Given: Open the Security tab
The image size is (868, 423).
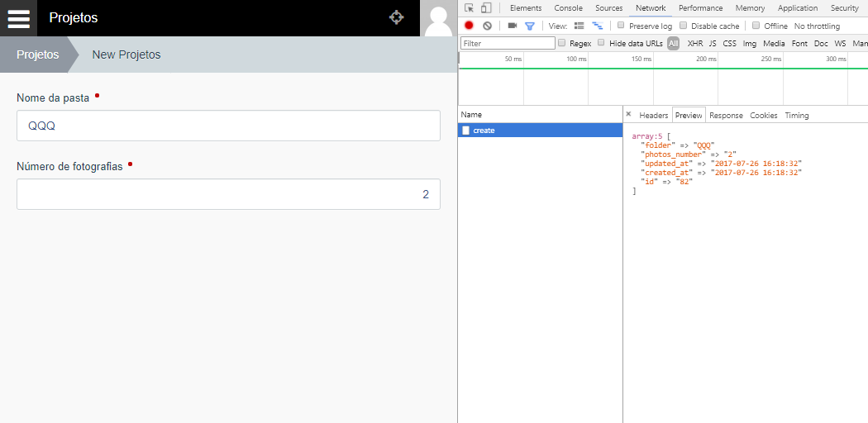Looking at the screenshot, I should click(844, 7).
